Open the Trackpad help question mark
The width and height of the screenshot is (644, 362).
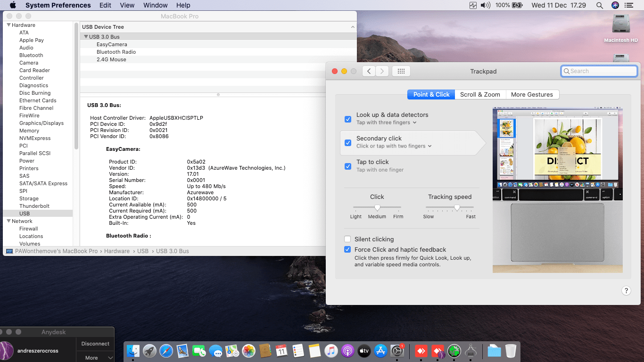(x=626, y=291)
